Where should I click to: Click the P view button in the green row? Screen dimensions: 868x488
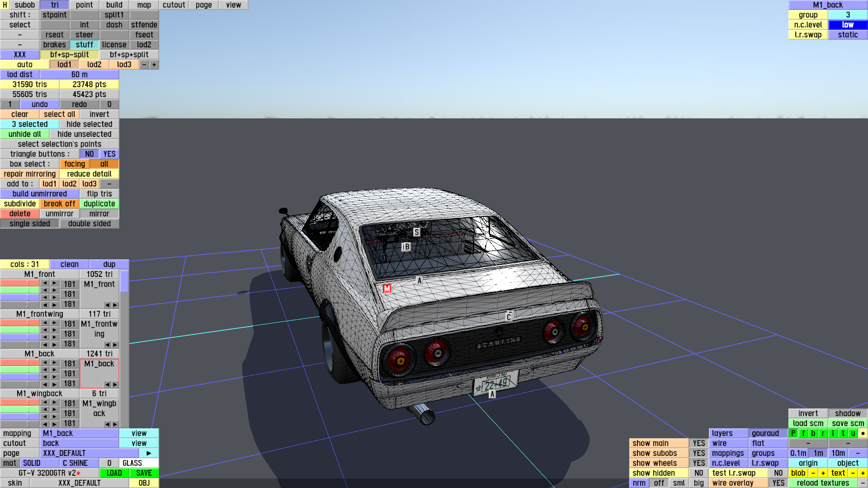point(793,433)
